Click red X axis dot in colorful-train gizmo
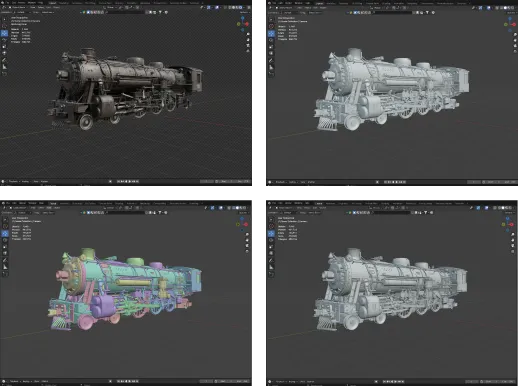The image size is (518, 386). [x=246, y=224]
